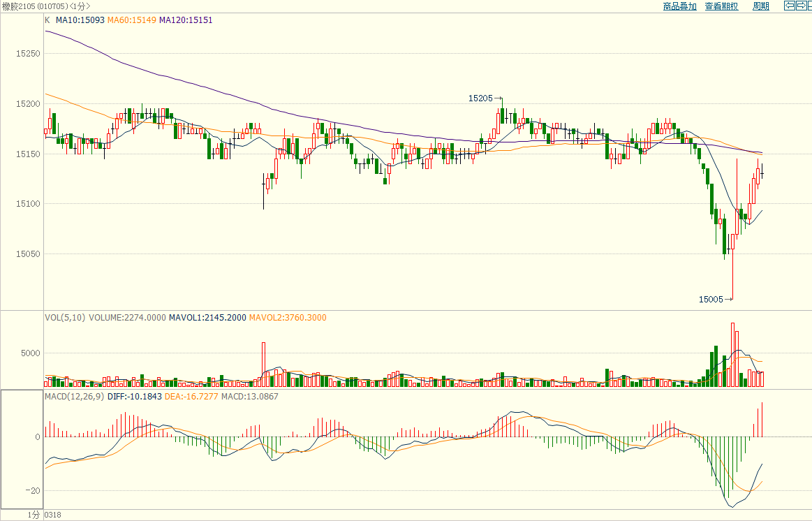This screenshot has width=812, height=521.
Task: Click the right arrow navigation icon
Action: (802, 6)
